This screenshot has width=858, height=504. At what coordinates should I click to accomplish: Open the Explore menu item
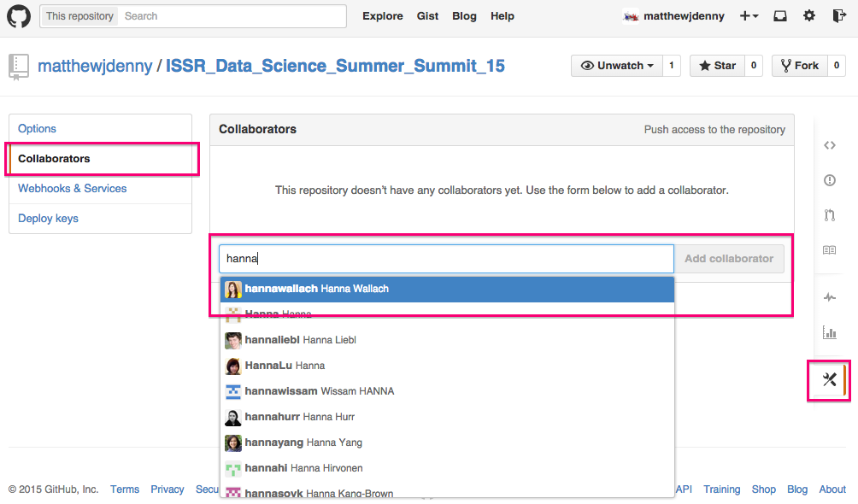pyautogui.click(x=383, y=16)
